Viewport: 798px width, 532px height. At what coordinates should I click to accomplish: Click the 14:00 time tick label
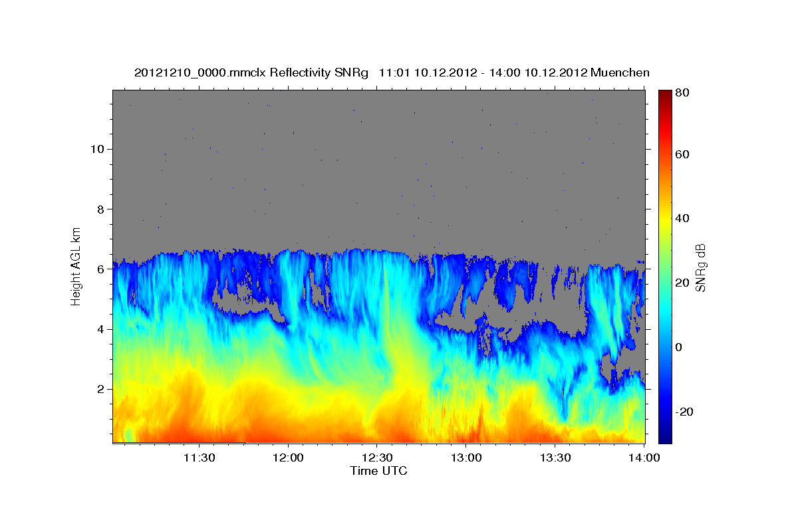(x=645, y=458)
